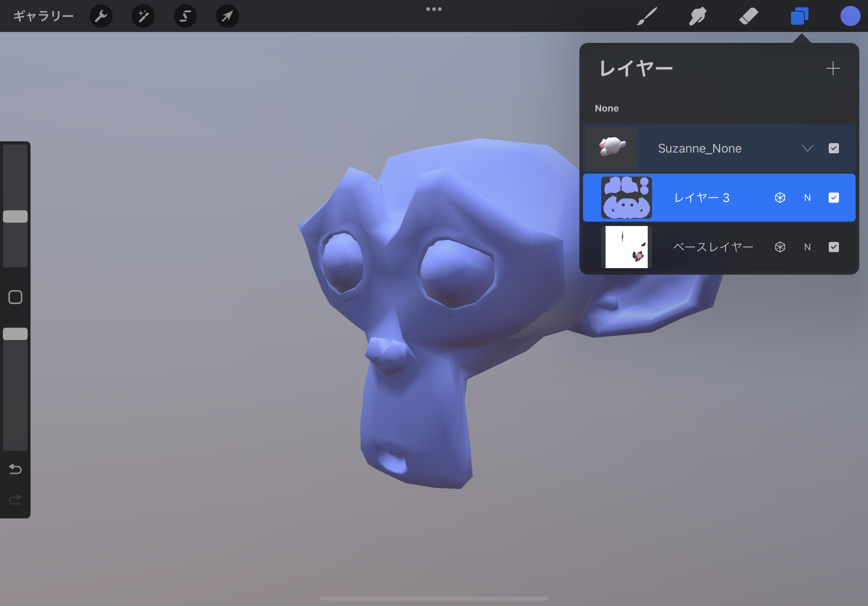Tap the レイヤー 3 thumbnail
868x606 pixels.
[626, 198]
